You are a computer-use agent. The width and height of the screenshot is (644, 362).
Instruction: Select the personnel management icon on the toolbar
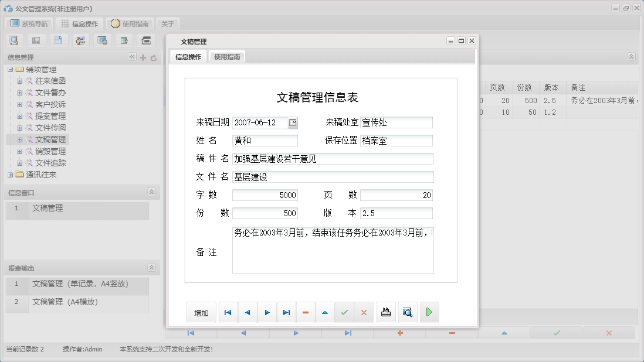[x=80, y=40]
